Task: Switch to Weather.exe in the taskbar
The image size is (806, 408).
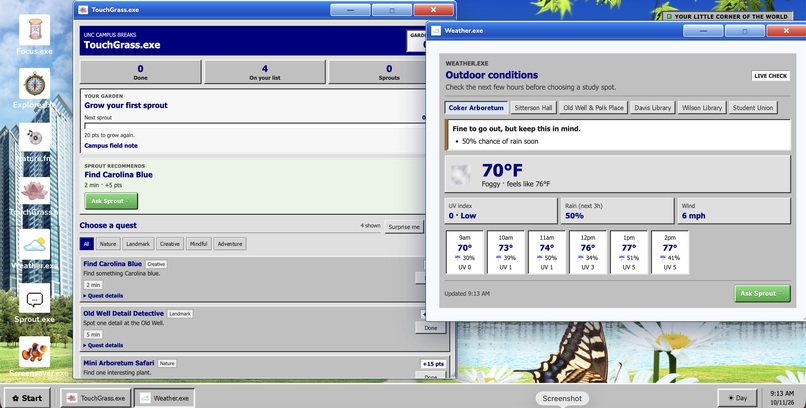Action: point(164,398)
